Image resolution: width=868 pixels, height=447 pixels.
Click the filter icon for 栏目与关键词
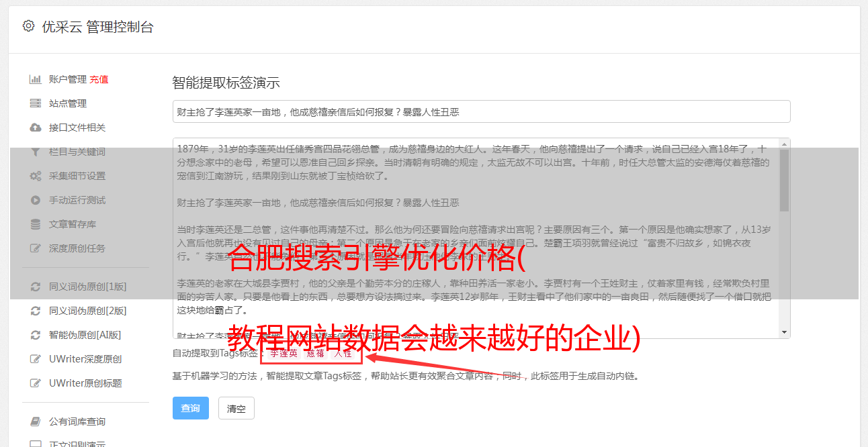(x=36, y=152)
